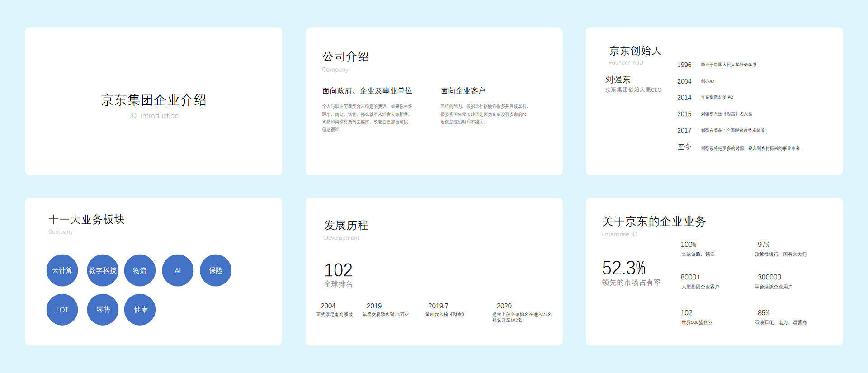The image size is (868, 373).
Task: Click the 102 global ranking number
Action: pyautogui.click(x=338, y=270)
